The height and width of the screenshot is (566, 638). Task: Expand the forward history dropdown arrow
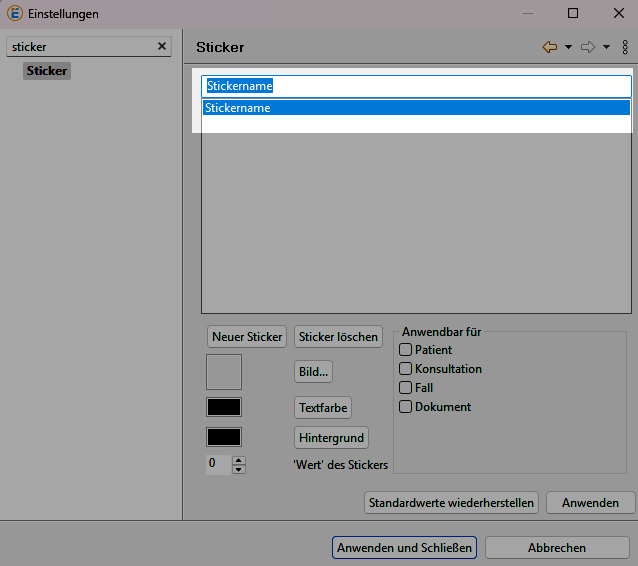606,47
